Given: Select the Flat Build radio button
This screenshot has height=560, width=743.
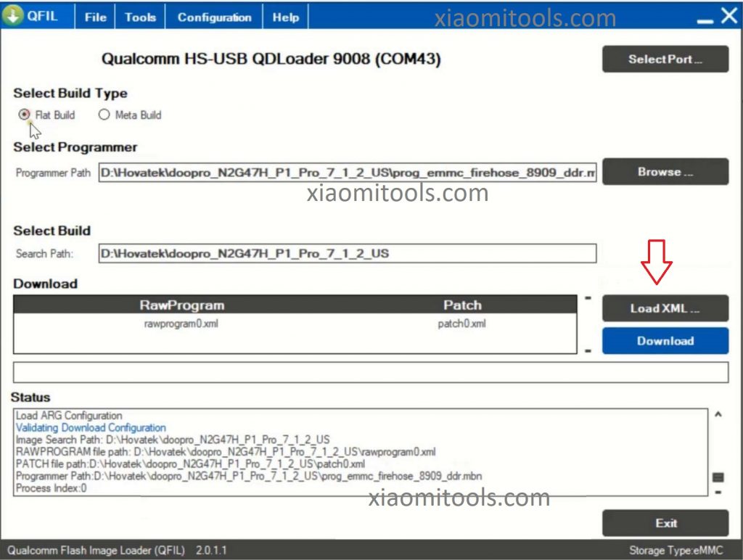Looking at the screenshot, I should click(22, 115).
